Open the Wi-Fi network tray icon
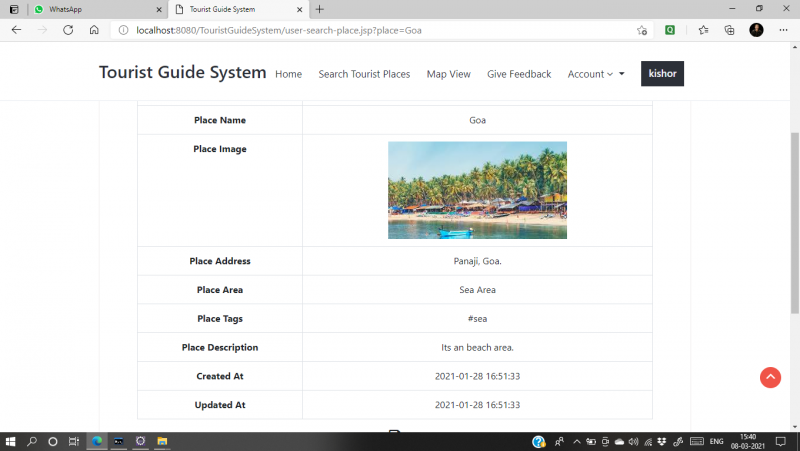The height and width of the screenshot is (451, 800). click(x=648, y=442)
